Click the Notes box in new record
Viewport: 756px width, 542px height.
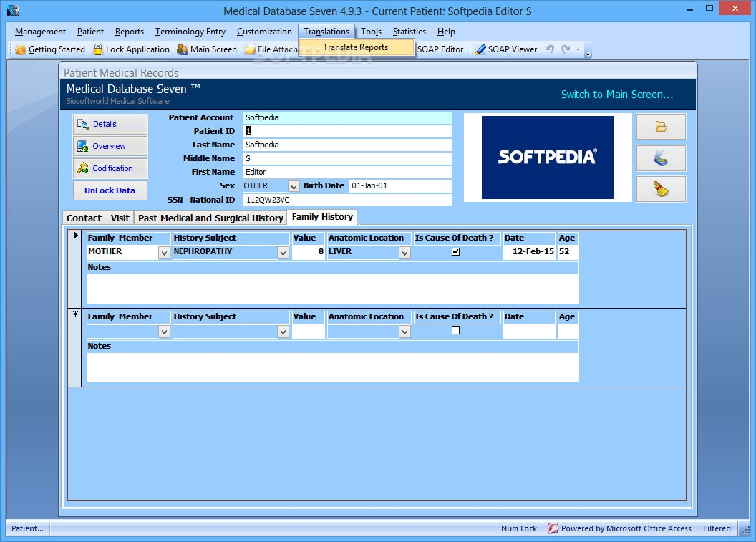coord(333,367)
